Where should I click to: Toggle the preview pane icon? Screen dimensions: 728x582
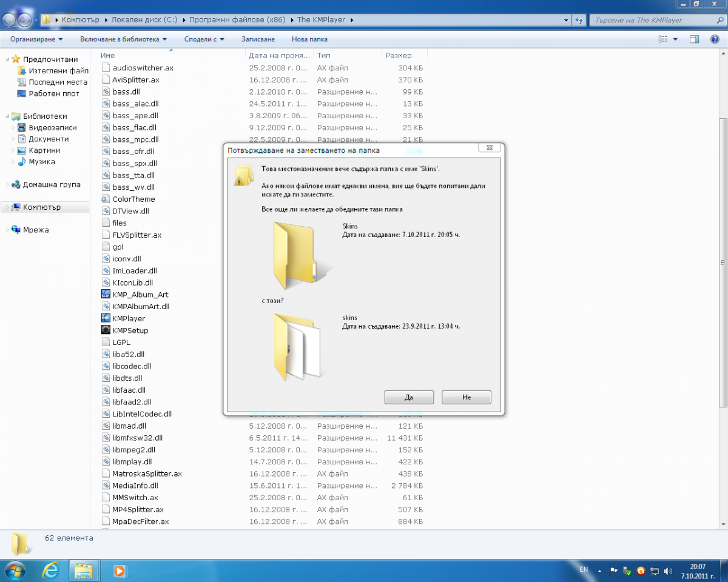point(695,39)
